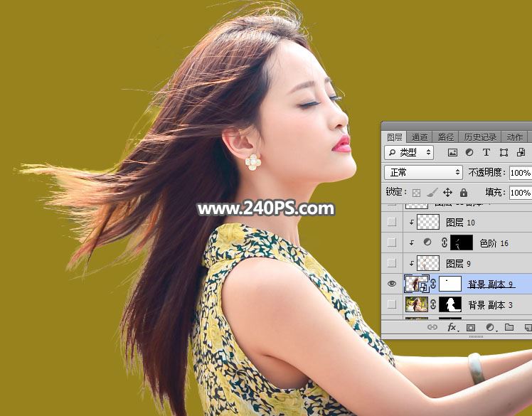This screenshot has width=532, height=416.
Task: Toggle lock image pixels brush icon
Action: (432, 193)
